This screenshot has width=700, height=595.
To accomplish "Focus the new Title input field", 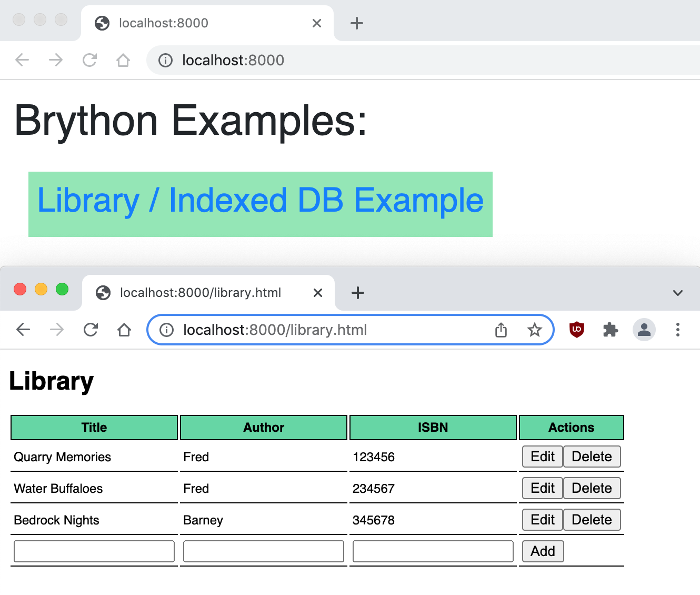I will click(x=94, y=551).
